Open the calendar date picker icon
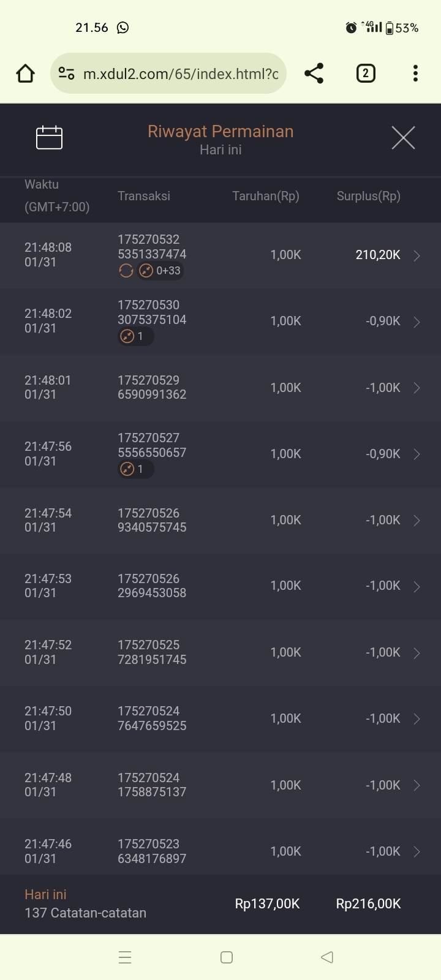 coord(49,137)
